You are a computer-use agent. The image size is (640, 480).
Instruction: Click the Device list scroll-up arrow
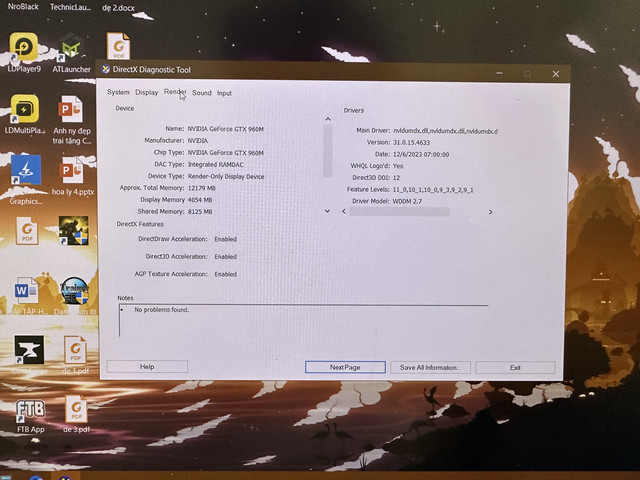pos(328,119)
